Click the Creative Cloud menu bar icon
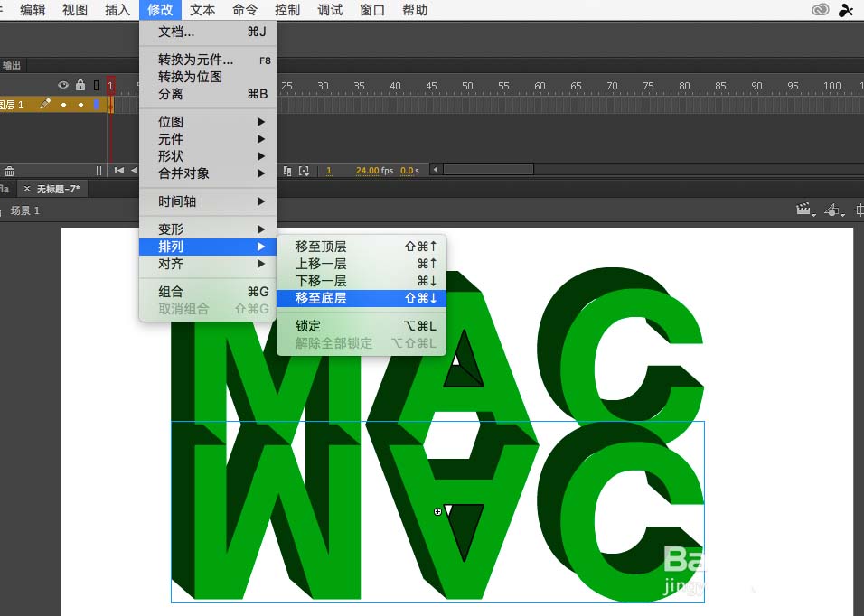The width and height of the screenshot is (864, 616). tap(821, 10)
